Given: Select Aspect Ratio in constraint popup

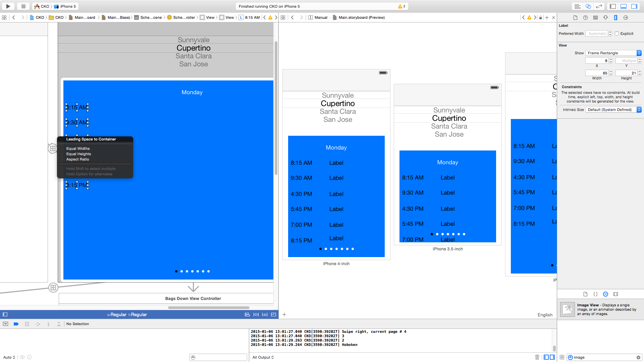Looking at the screenshot, I should pyautogui.click(x=77, y=159).
